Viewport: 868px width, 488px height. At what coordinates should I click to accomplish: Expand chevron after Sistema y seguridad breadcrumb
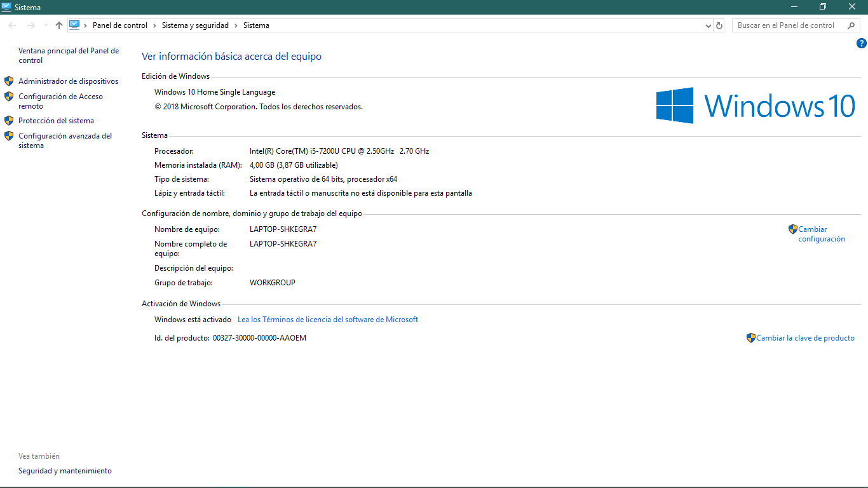pos(236,25)
